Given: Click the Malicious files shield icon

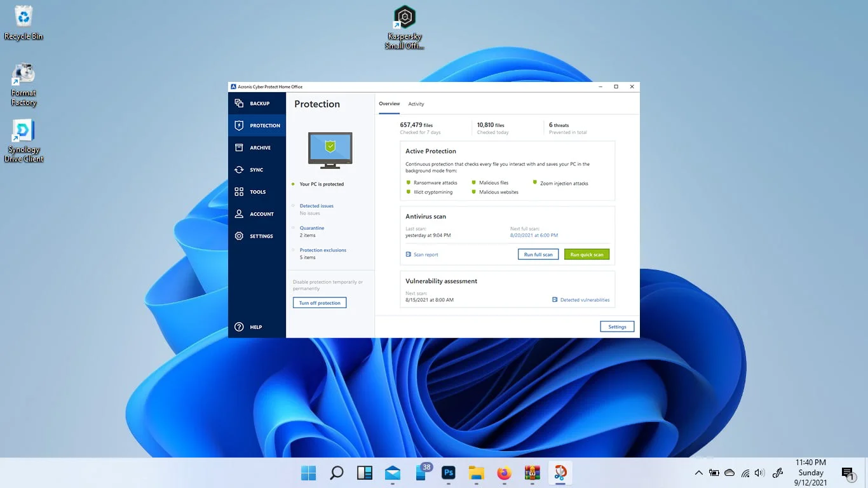Looking at the screenshot, I should 474,182.
